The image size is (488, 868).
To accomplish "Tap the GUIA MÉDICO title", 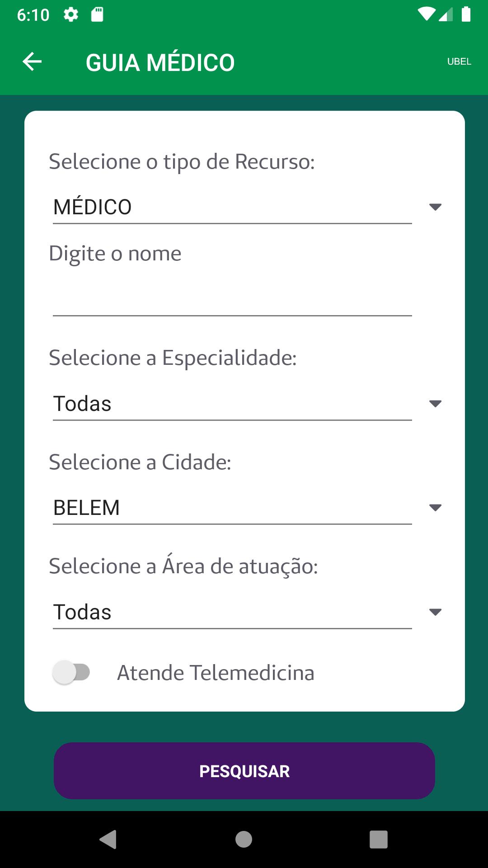I will [x=160, y=62].
